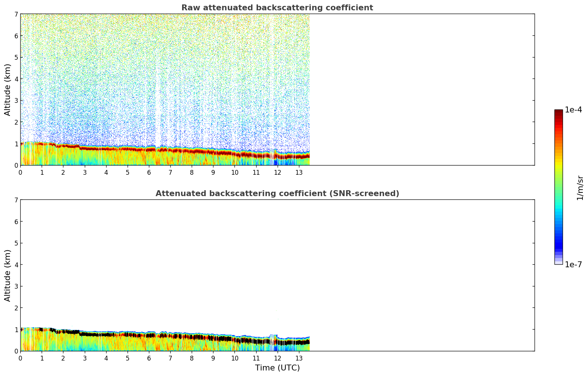Click the empty white area of the top plot
The image size is (588, 376).
click(x=420, y=88)
